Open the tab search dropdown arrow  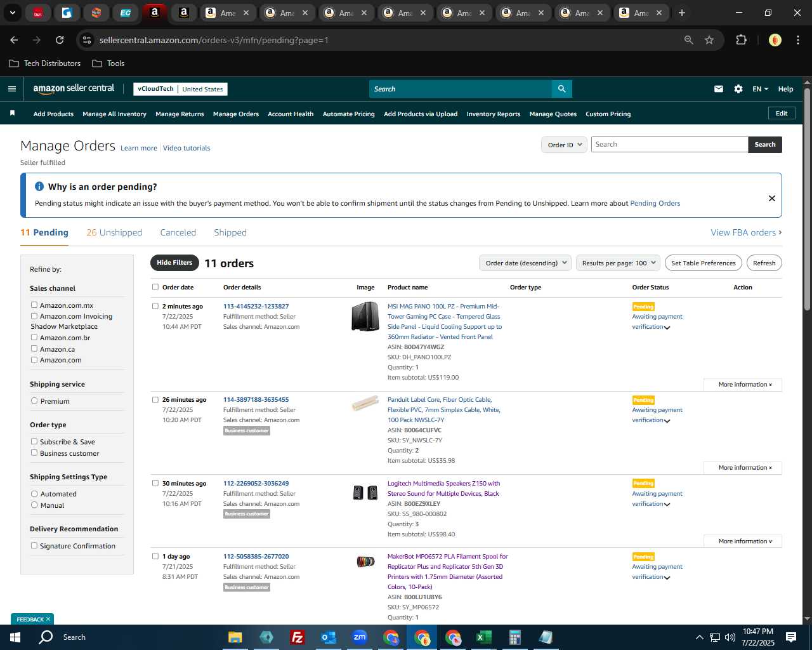coord(12,13)
